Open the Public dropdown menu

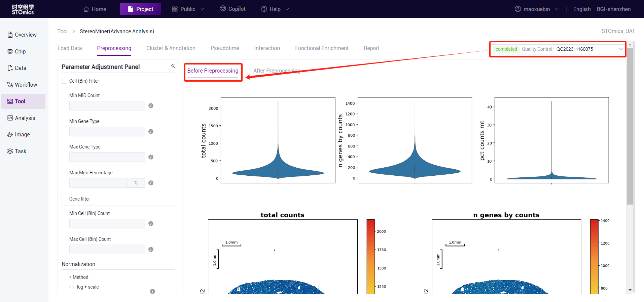click(x=188, y=9)
